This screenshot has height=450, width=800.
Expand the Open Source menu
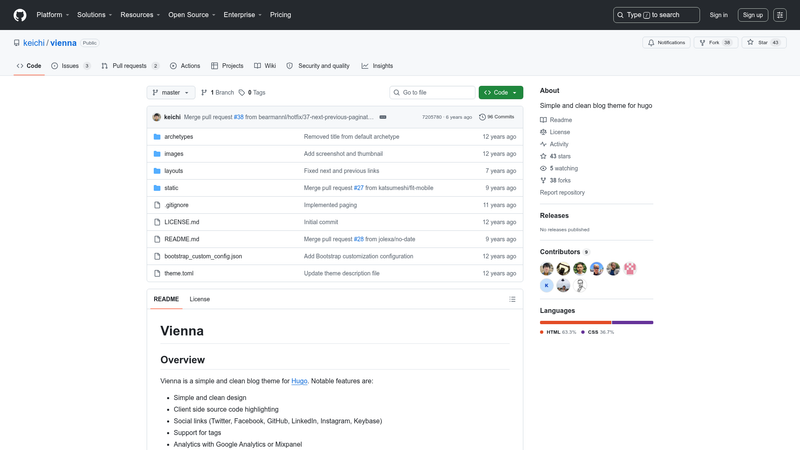tap(191, 15)
